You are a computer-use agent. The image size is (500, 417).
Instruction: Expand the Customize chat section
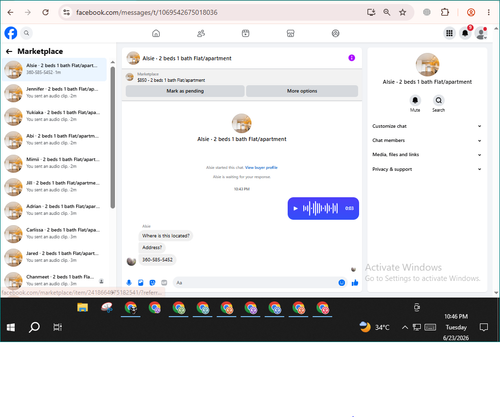[427, 126]
